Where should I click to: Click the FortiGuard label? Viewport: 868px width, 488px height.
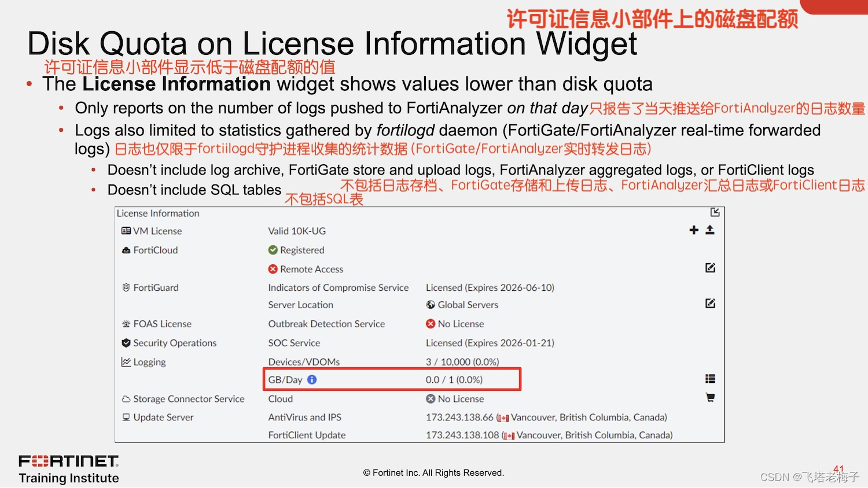[156, 287]
